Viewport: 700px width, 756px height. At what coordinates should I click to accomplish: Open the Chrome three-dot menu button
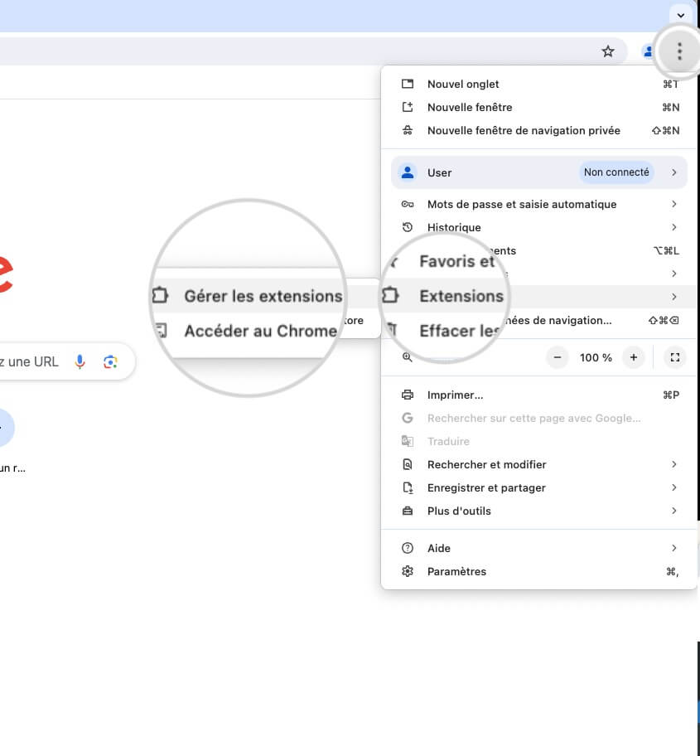click(x=679, y=51)
